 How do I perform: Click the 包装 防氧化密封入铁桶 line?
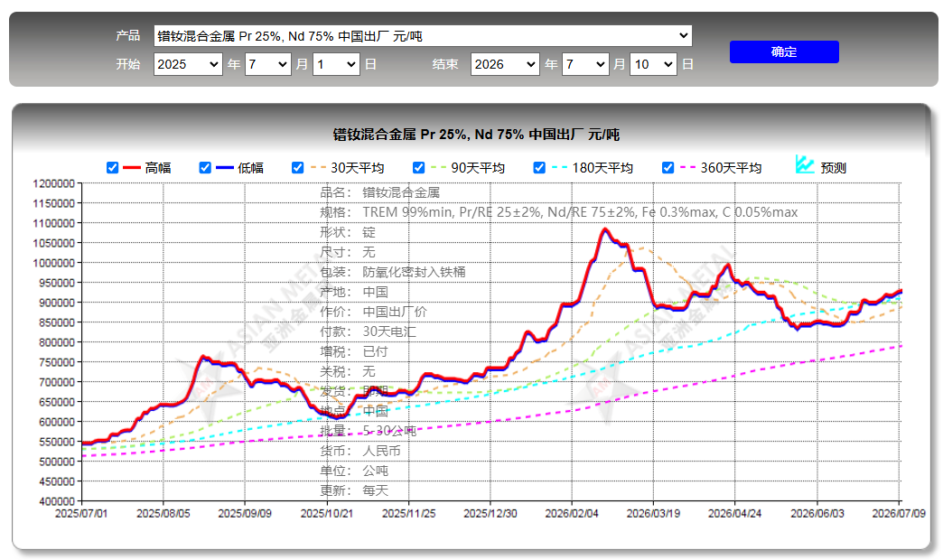[x=393, y=272]
